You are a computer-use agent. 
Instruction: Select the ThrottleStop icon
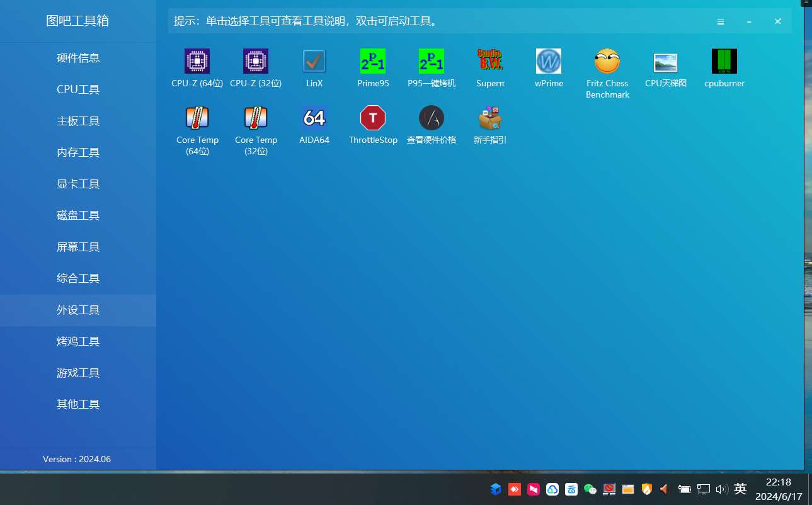pos(373,118)
